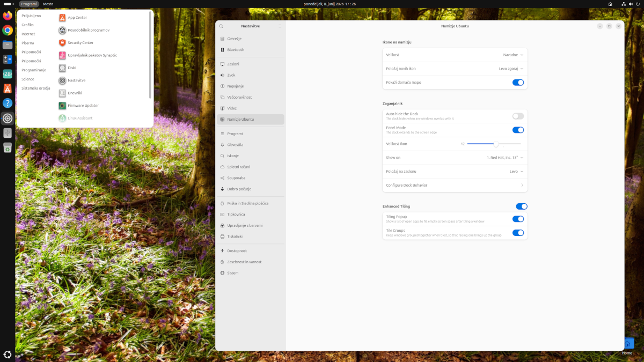644x362 pixels.
Task: Open Miška in Sledilna ploščica settings
Action: click(x=251, y=203)
